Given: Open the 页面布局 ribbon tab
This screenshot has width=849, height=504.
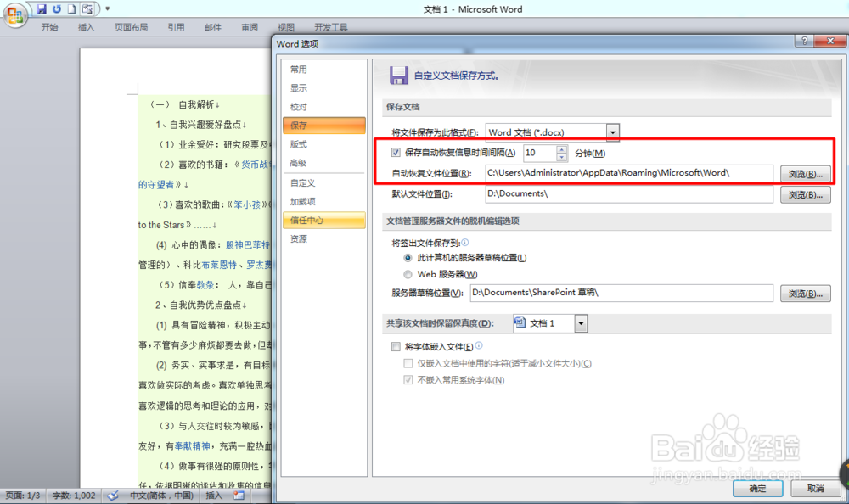Looking at the screenshot, I should 131,27.
